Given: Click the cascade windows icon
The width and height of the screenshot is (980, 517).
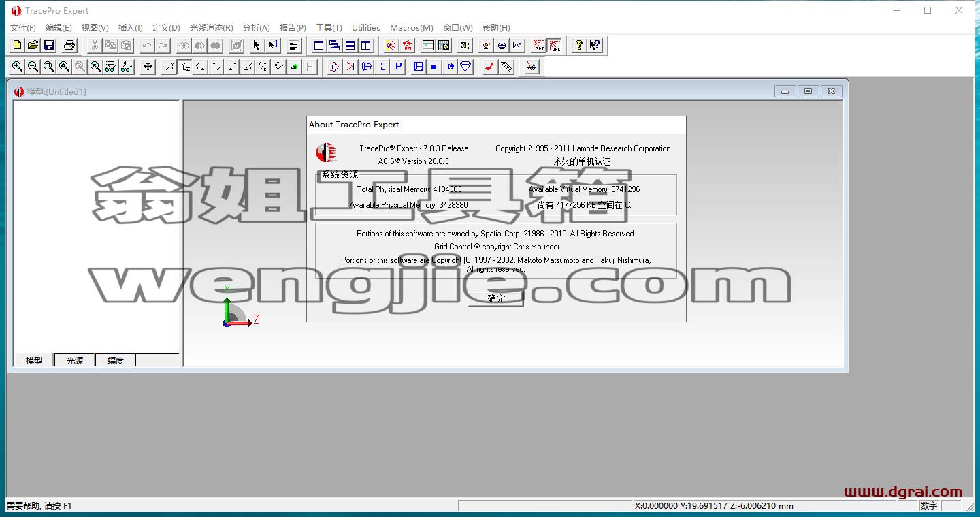Looking at the screenshot, I should (334, 46).
